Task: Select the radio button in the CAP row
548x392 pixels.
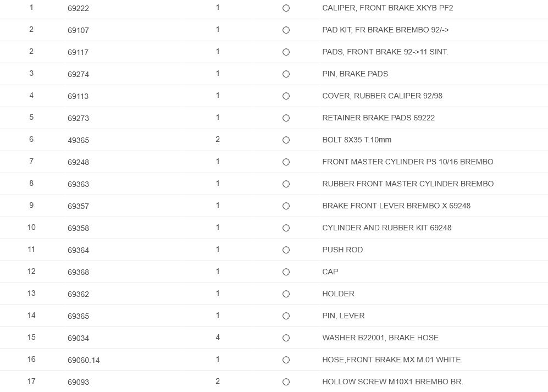Action: 286,272
